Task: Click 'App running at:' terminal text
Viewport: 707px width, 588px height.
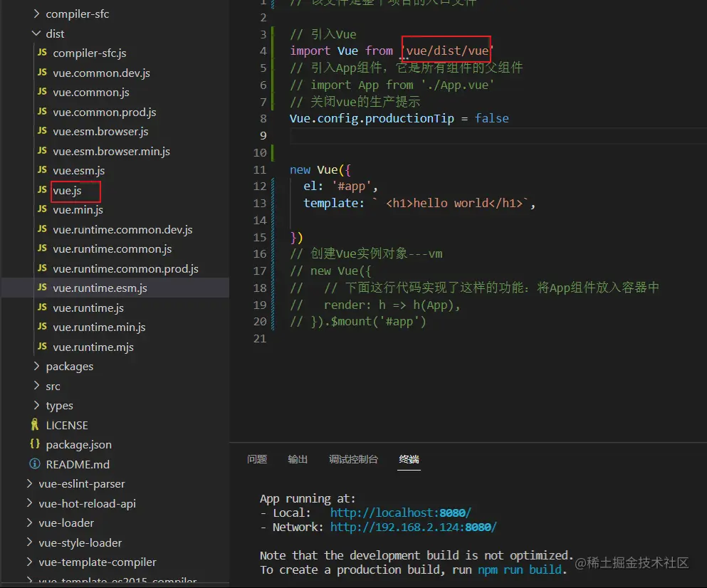Action: tap(308, 499)
